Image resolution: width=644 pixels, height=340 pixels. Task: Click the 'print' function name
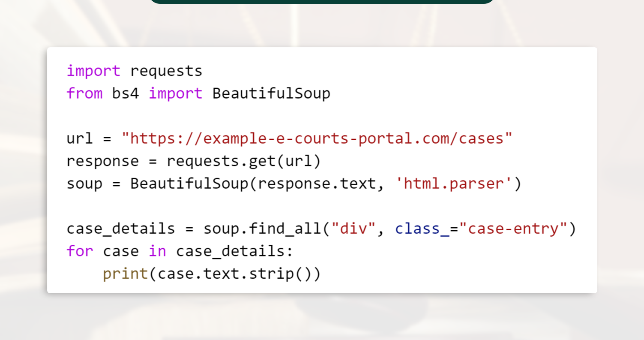(125, 274)
